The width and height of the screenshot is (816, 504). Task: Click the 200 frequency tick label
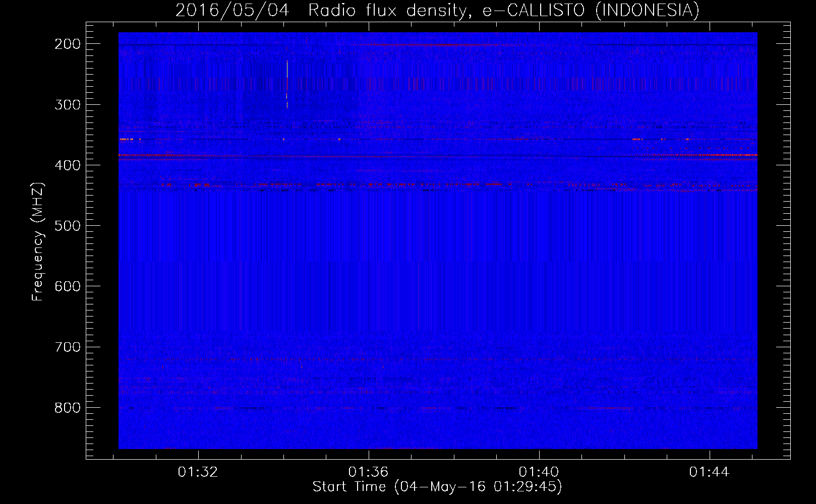point(68,44)
